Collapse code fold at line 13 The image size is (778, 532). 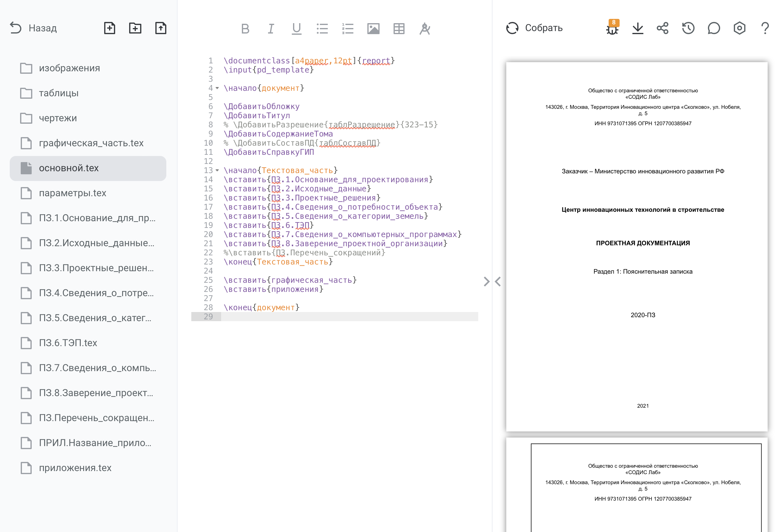[217, 170]
